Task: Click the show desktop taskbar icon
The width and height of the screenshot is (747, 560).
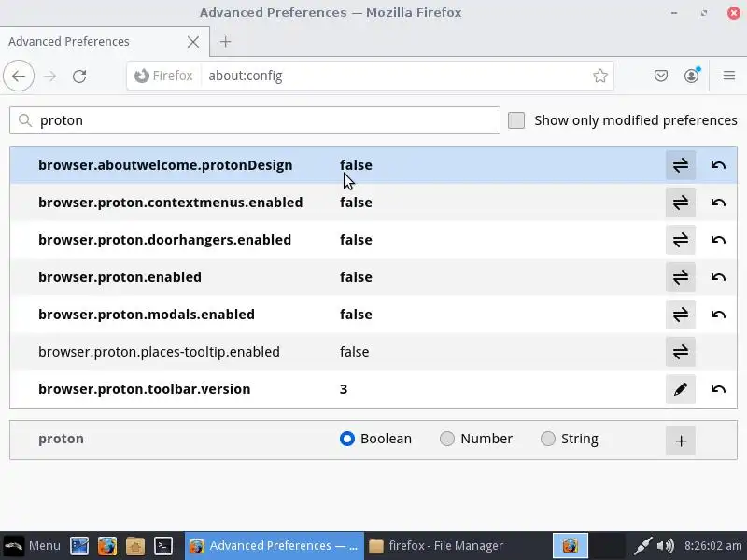Action: click(79, 546)
